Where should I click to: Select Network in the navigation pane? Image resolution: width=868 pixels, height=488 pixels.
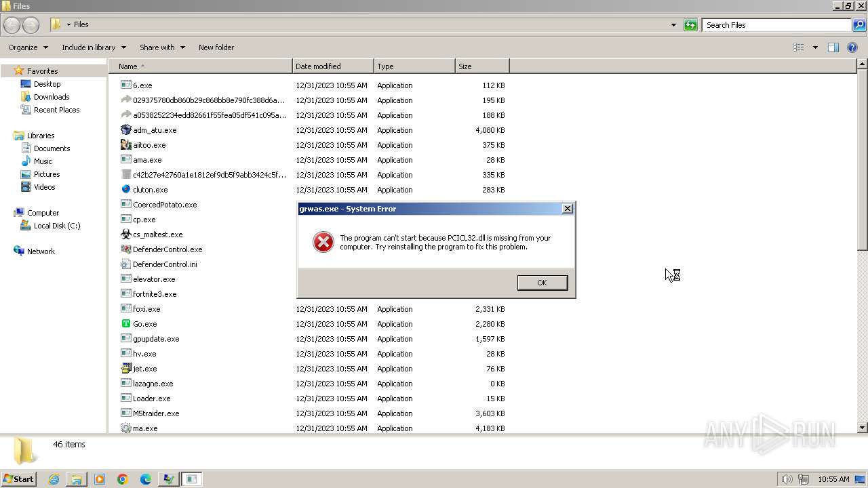pos(41,251)
